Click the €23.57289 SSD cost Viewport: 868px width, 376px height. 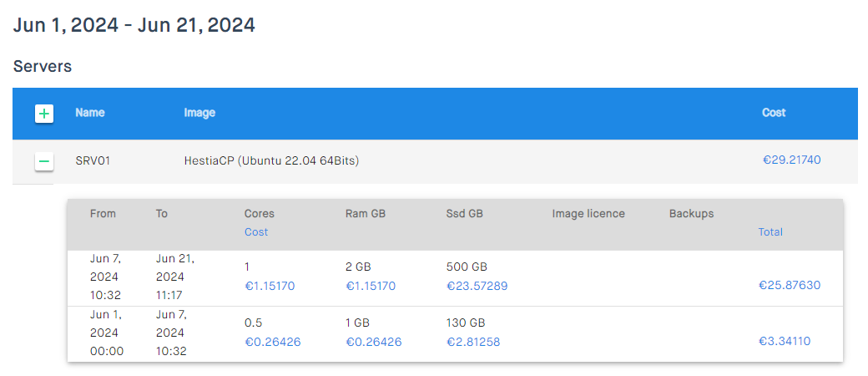pyautogui.click(x=477, y=286)
